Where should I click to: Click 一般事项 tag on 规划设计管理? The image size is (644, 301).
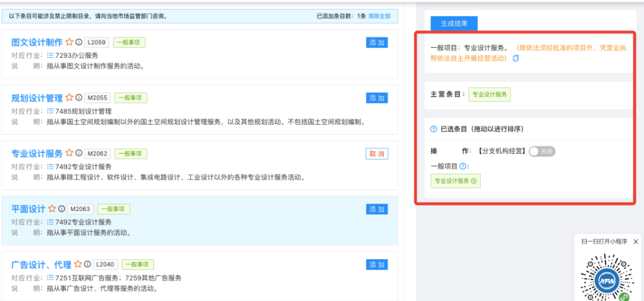coord(131,98)
